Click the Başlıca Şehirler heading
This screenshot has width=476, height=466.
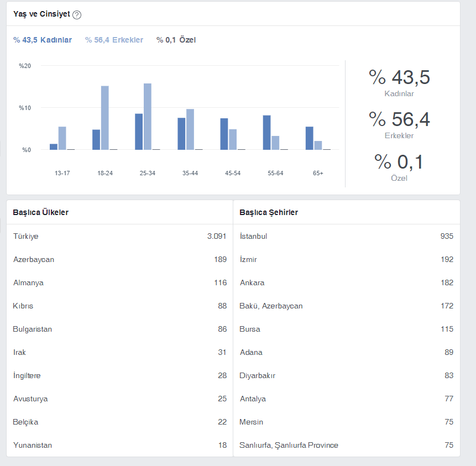pyautogui.click(x=269, y=212)
